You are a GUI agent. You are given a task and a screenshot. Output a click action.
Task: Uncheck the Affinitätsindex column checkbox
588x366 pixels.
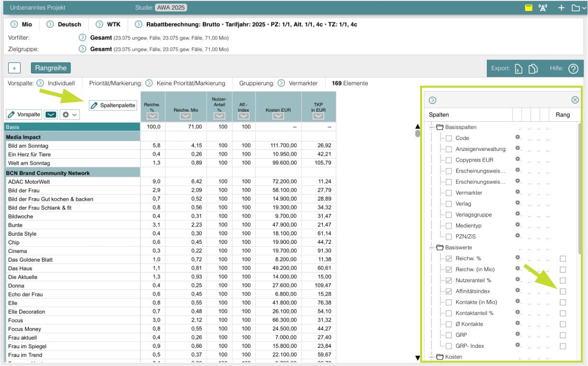[x=449, y=291]
